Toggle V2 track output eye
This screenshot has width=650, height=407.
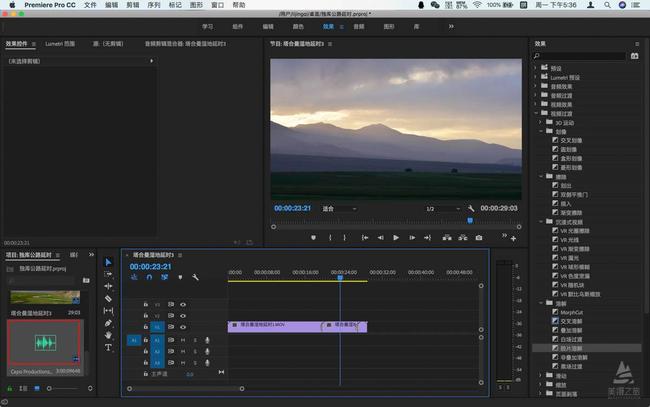(183, 316)
